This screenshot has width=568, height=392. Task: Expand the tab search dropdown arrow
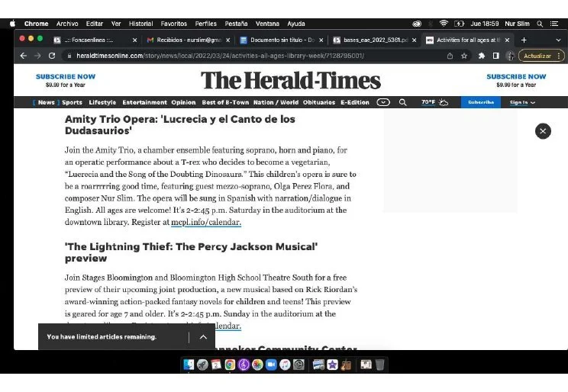[558, 40]
